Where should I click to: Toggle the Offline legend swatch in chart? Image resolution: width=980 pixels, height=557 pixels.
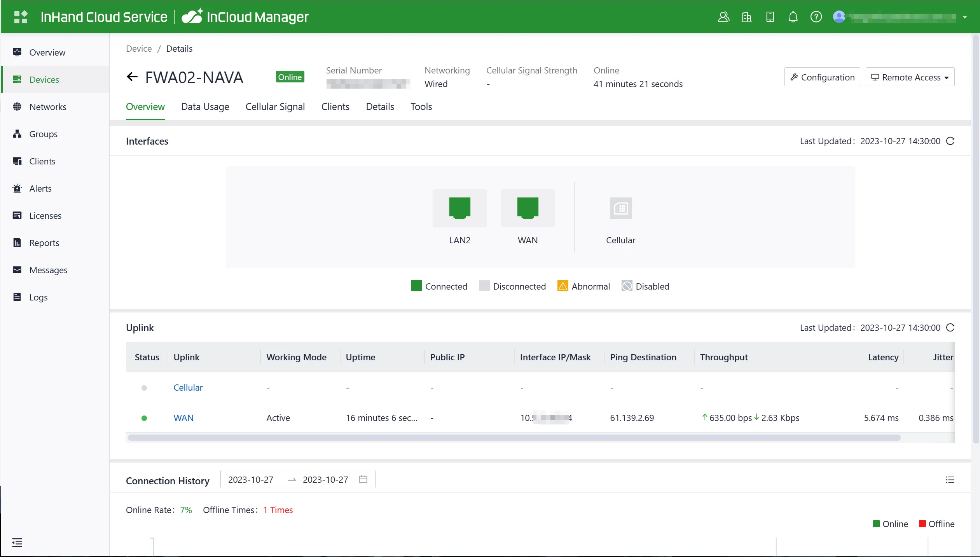tap(922, 524)
